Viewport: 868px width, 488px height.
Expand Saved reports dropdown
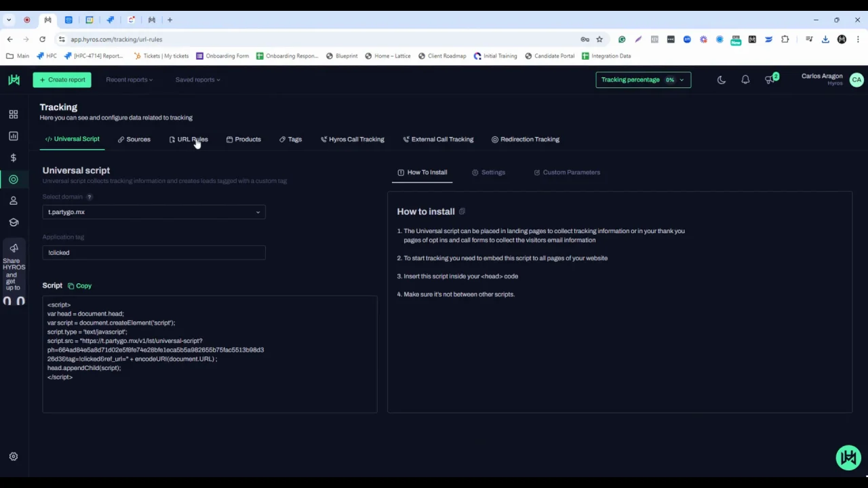tap(197, 80)
